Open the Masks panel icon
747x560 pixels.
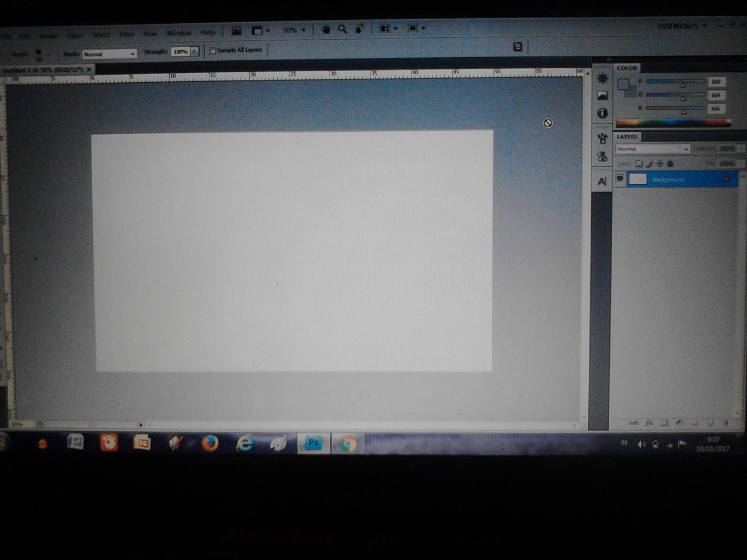pyautogui.click(x=602, y=96)
